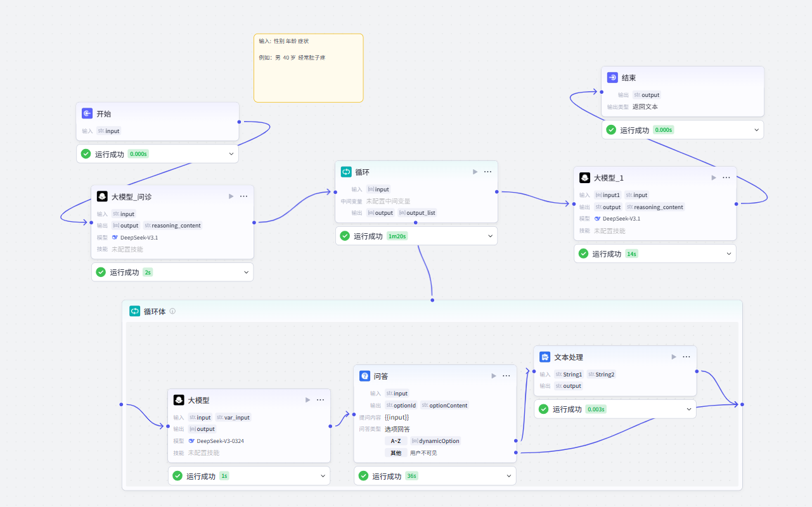This screenshot has height=507, width=812.
Task: Expand the 开始 node run result chevron
Action: (x=231, y=154)
